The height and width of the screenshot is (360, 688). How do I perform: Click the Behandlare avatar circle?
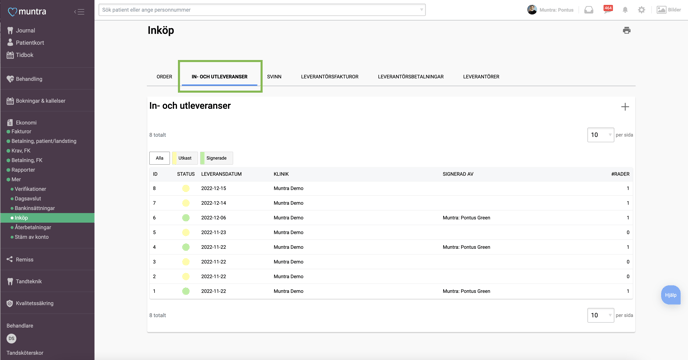click(11, 338)
